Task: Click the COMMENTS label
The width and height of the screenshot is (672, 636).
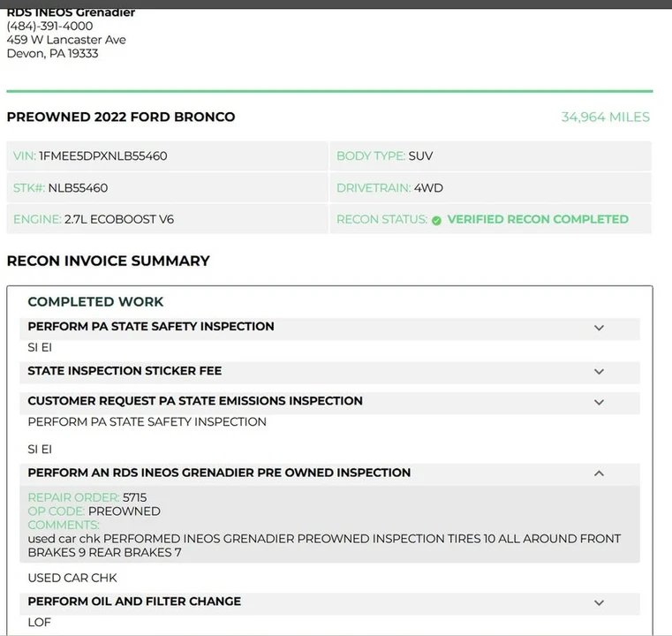Action: (x=64, y=525)
